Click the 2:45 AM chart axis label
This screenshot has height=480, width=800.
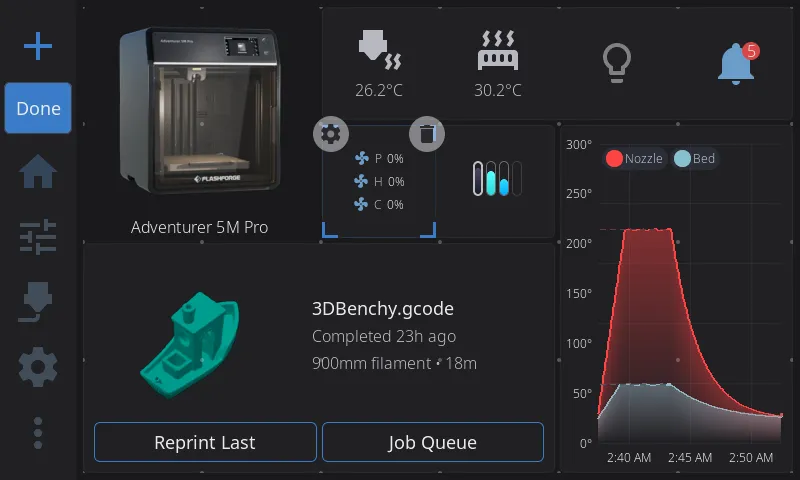coord(690,458)
